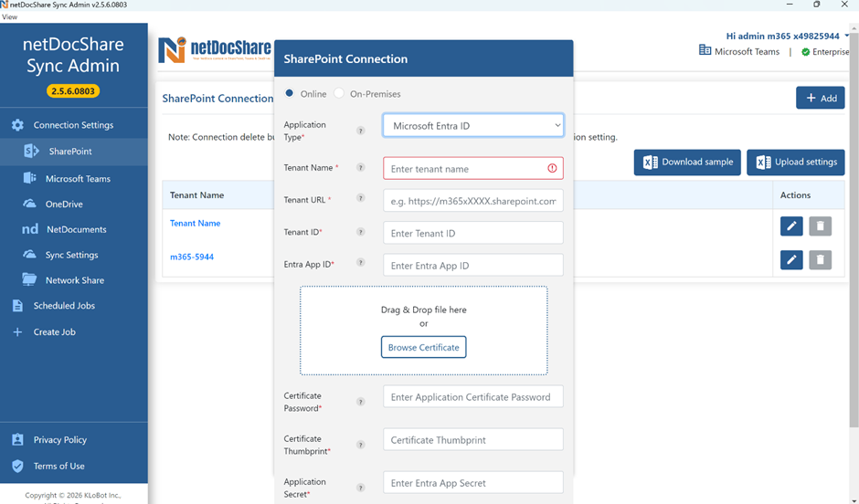Click the Microsoft Teams building icon in header
The image size is (859, 504).
705,51
